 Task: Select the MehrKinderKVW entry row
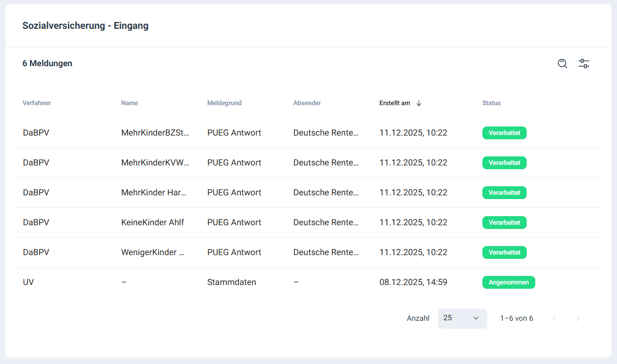[x=155, y=163]
